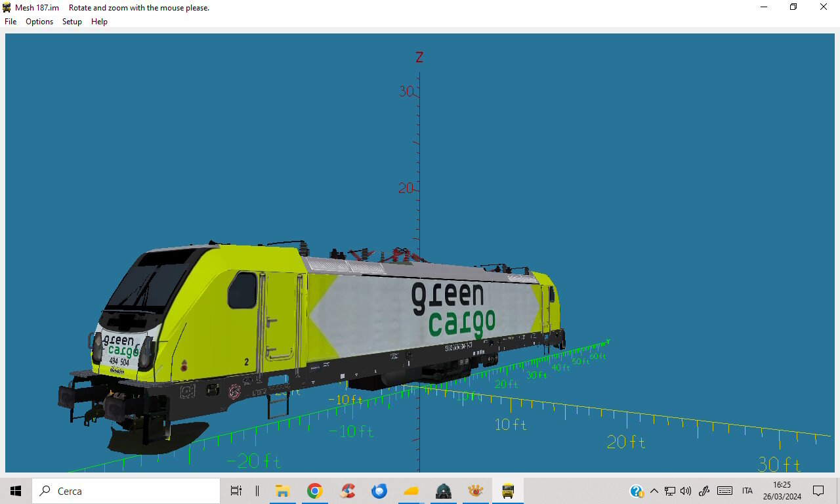Click the locomotive cab side window
The image size is (840, 504).
point(242,290)
